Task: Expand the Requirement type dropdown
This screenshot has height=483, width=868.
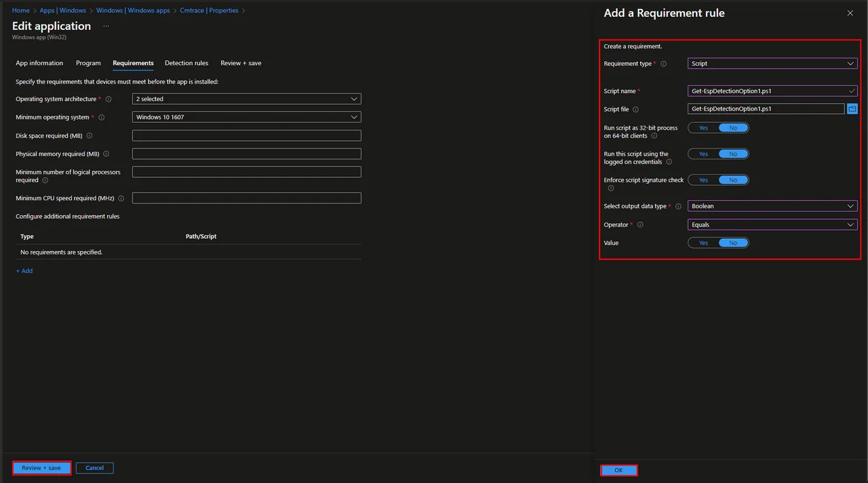Action: coord(772,64)
